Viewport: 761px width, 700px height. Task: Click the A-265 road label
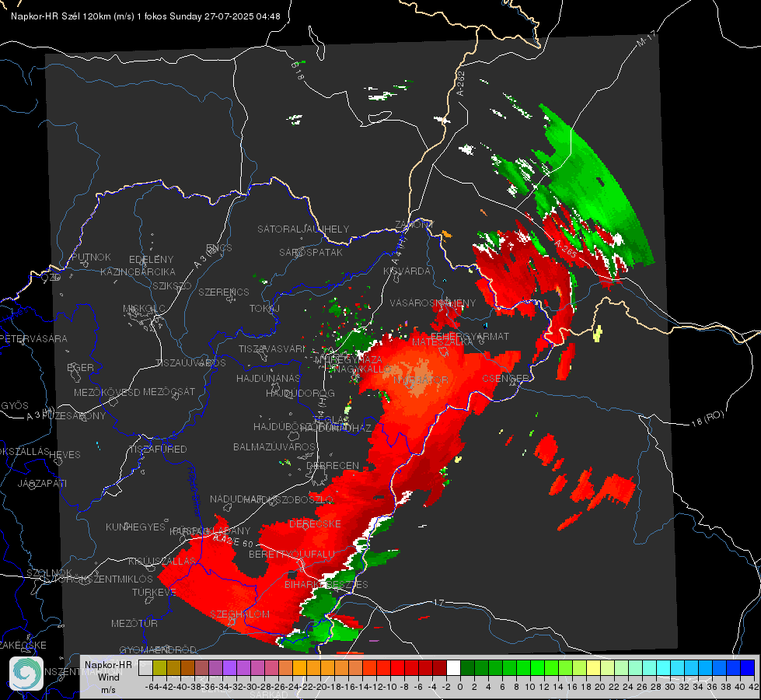point(566,248)
